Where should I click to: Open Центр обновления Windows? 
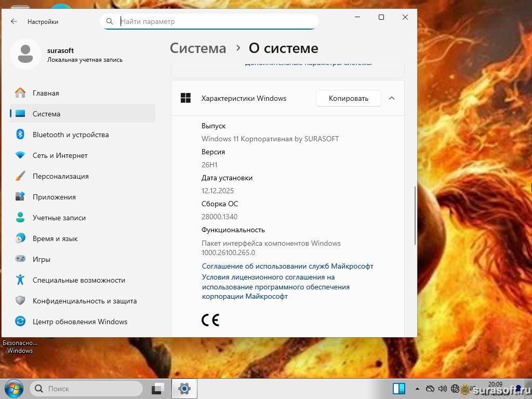(79, 322)
